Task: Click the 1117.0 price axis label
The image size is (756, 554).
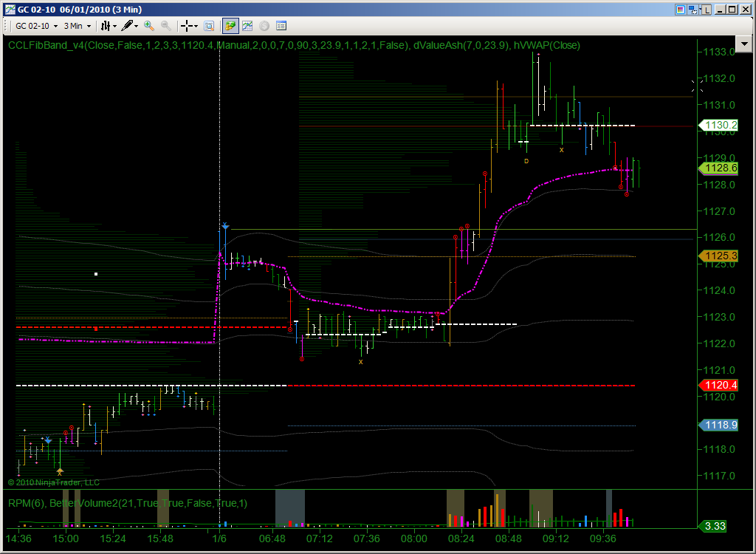Action: click(718, 476)
